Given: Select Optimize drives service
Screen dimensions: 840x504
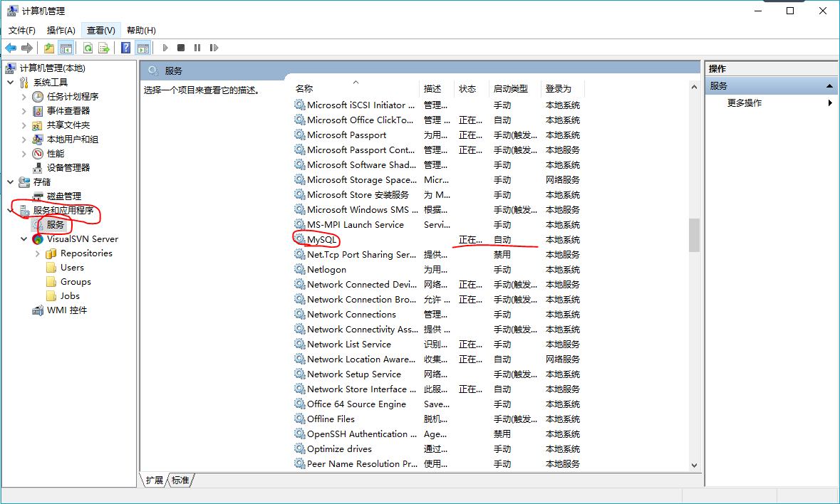Looking at the screenshot, I should point(437,449).
